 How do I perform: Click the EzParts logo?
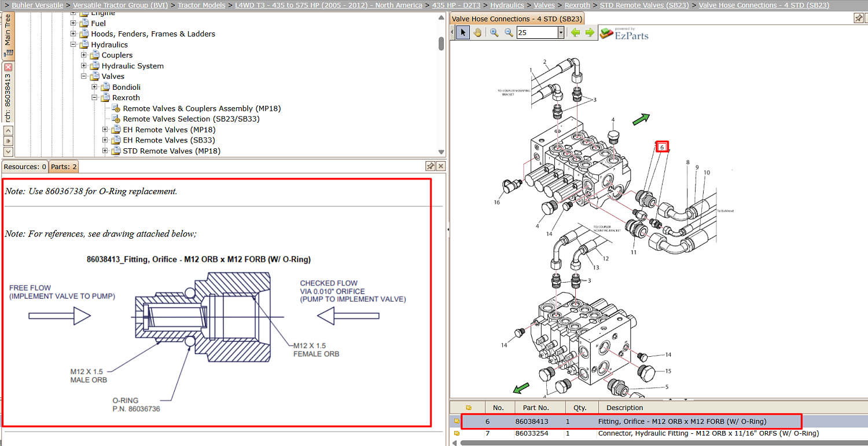click(624, 33)
